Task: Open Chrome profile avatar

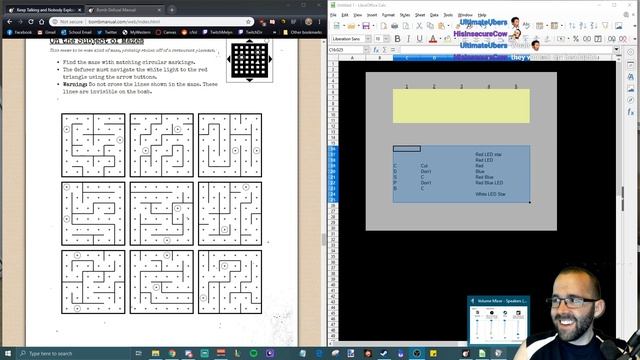Action: pyautogui.click(x=309, y=22)
